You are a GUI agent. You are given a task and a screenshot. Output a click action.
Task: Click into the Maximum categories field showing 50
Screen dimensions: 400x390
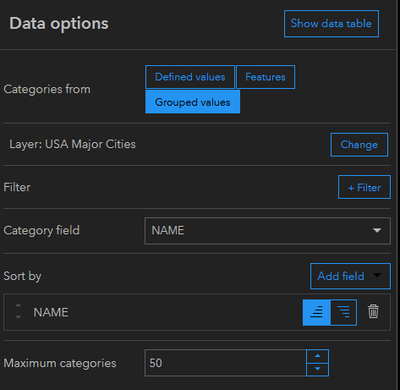[225, 363]
